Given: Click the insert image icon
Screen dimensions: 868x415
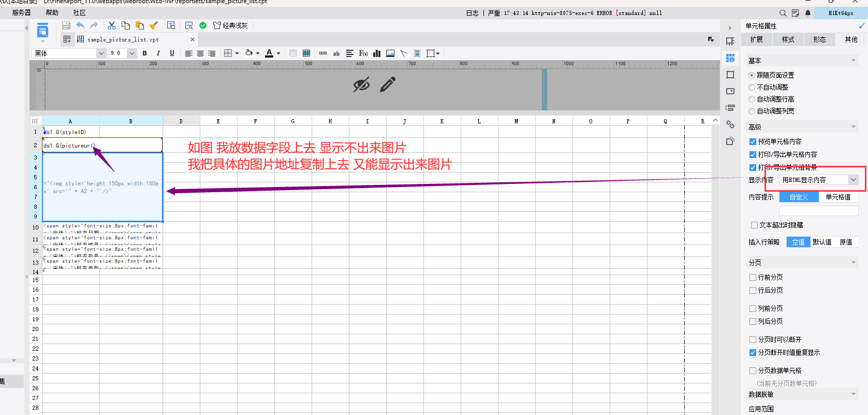Looking at the screenshot, I should pos(390,53).
